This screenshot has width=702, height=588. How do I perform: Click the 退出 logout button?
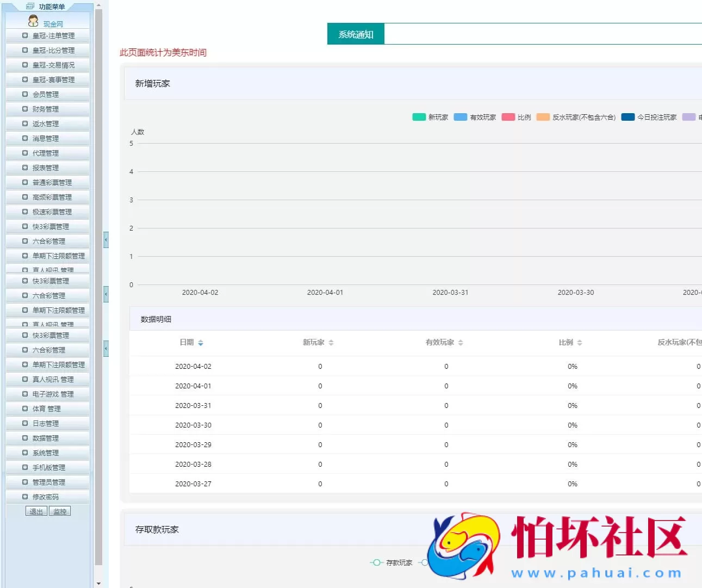point(36,511)
